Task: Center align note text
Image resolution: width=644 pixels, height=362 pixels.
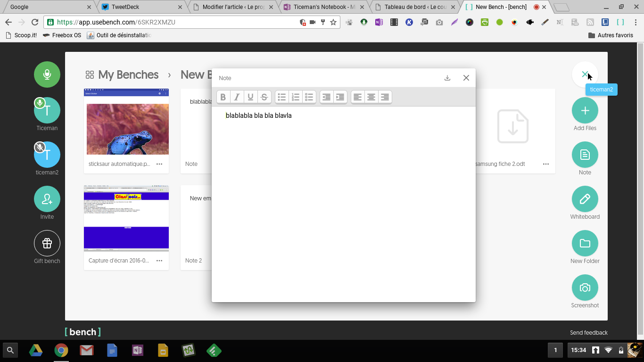Action: tap(372, 97)
